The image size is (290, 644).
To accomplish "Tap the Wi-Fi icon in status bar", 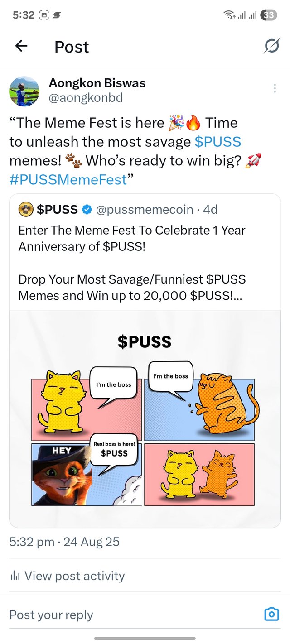I will coord(229,15).
